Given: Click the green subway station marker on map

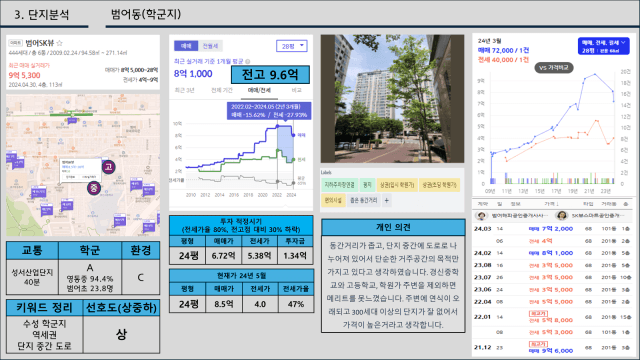Looking at the screenshot, I should 72,115.
